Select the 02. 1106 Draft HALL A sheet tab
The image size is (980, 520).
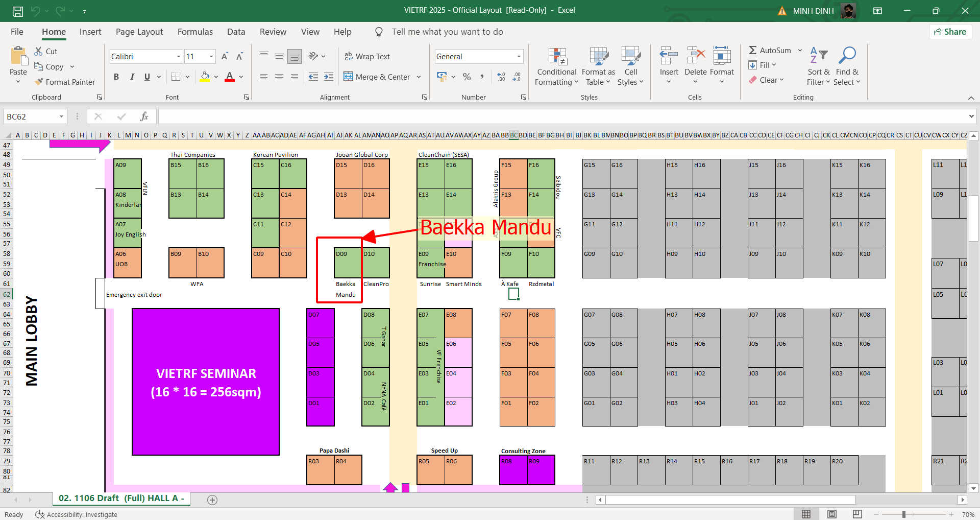point(121,498)
